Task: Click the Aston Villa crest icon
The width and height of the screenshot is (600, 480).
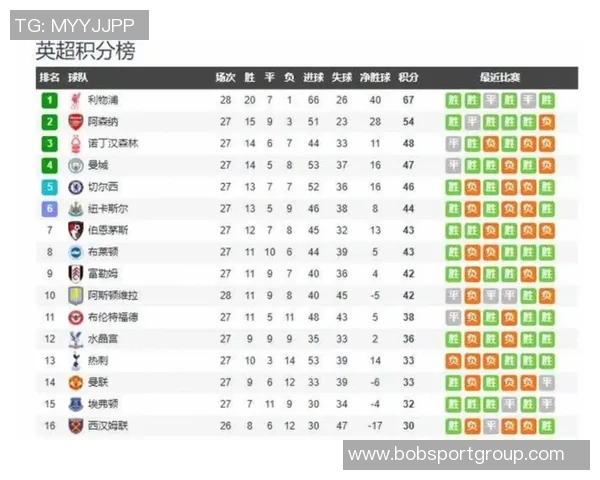Action: tap(76, 295)
